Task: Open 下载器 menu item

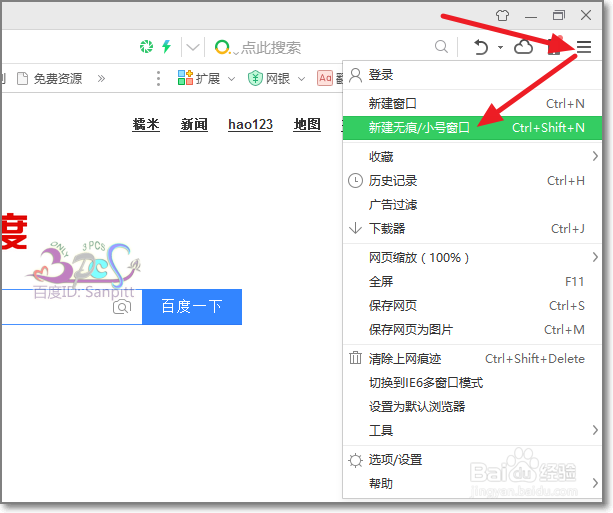Action: [472, 228]
